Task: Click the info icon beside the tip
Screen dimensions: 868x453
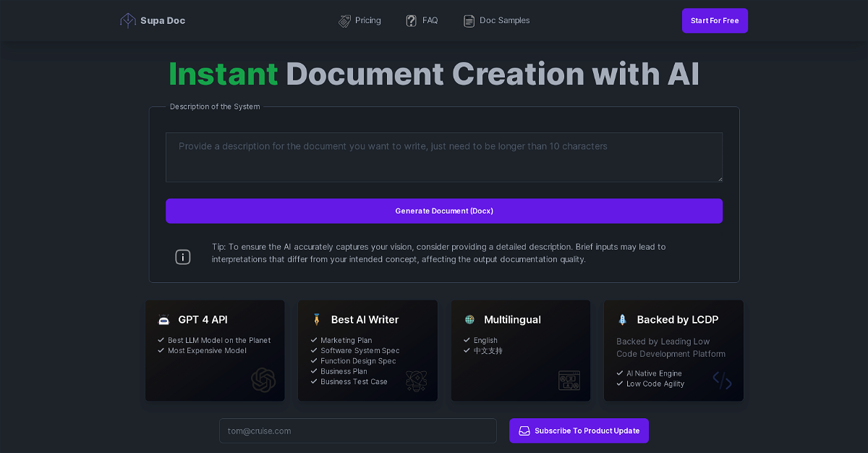Action: (183, 257)
